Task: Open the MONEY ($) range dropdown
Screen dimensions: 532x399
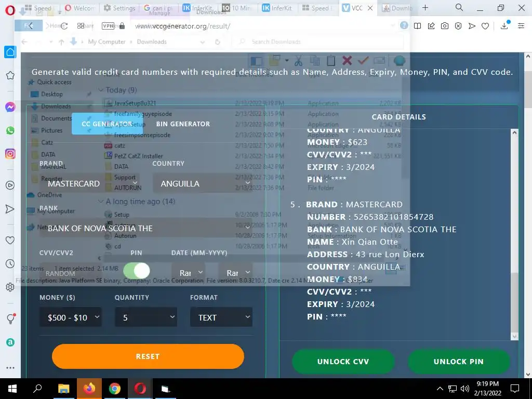Action: click(71, 317)
